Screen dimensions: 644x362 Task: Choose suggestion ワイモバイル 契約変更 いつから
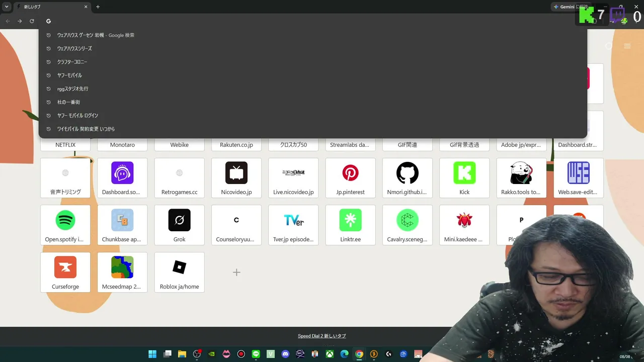(x=313, y=129)
